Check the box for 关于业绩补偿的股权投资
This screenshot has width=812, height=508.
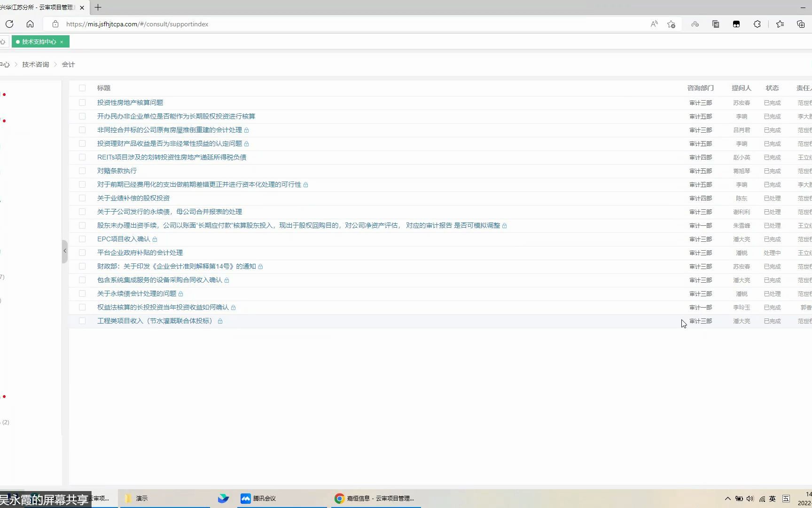(x=82, y=198)
